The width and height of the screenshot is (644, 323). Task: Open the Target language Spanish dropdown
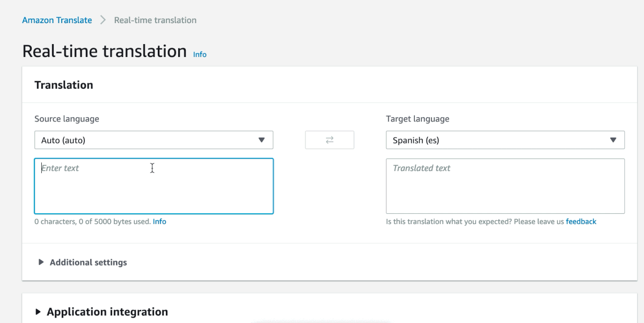tap(505, 140)
